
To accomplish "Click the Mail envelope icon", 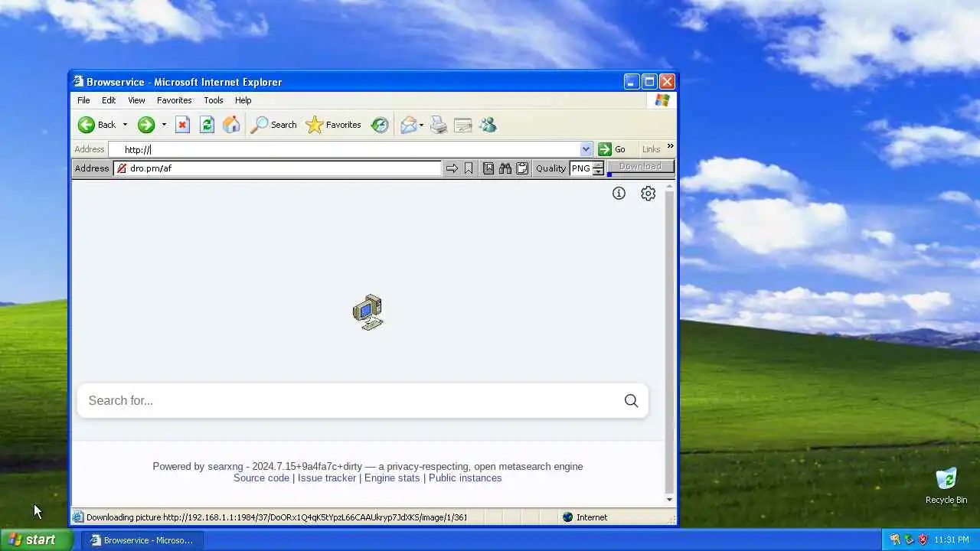I will click(409, 125).
